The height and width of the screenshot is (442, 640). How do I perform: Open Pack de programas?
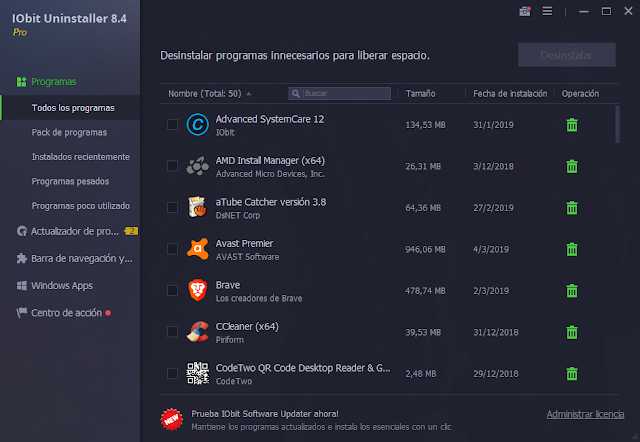[69, 132]
